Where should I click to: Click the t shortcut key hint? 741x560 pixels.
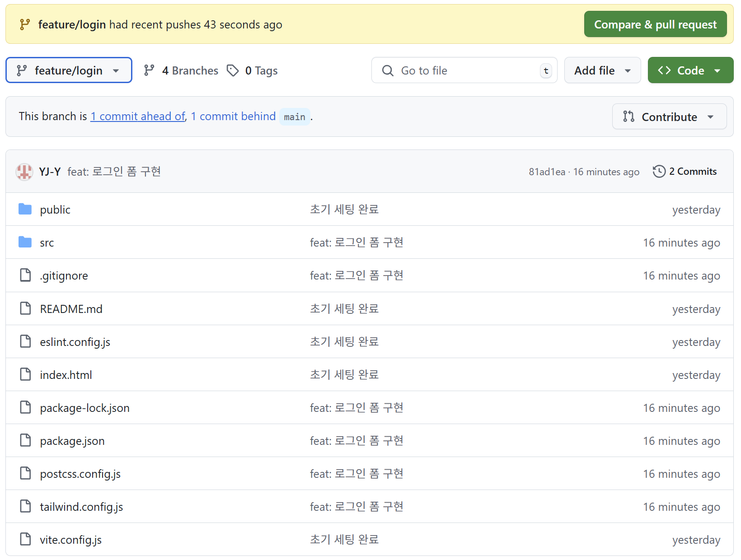pos(546,70)
